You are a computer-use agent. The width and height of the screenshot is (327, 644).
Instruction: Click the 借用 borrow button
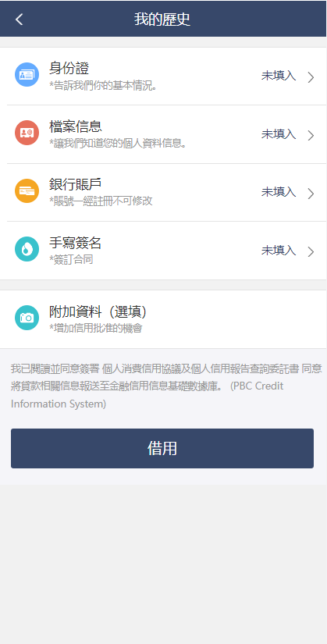[x=162, y=449]
